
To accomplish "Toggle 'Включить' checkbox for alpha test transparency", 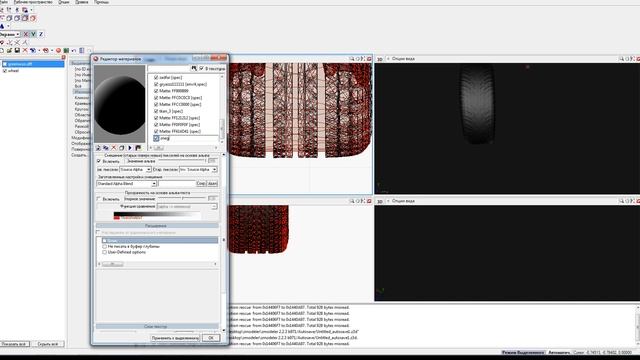I will 99,199.
